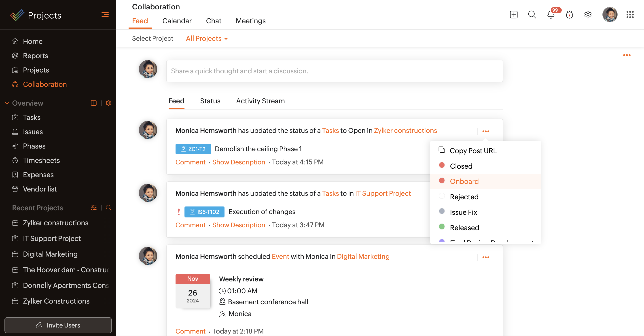Switch to the Activity Stream tab
This screenshot has width=644, height=336.
pos(260,101)
